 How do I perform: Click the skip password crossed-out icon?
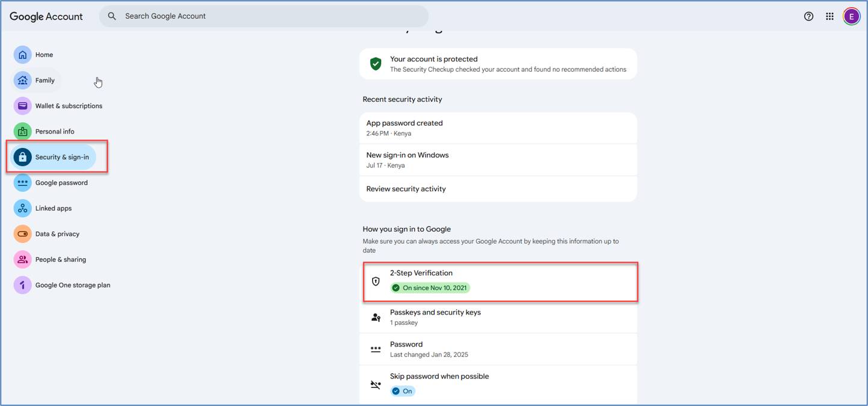[376, 385]
